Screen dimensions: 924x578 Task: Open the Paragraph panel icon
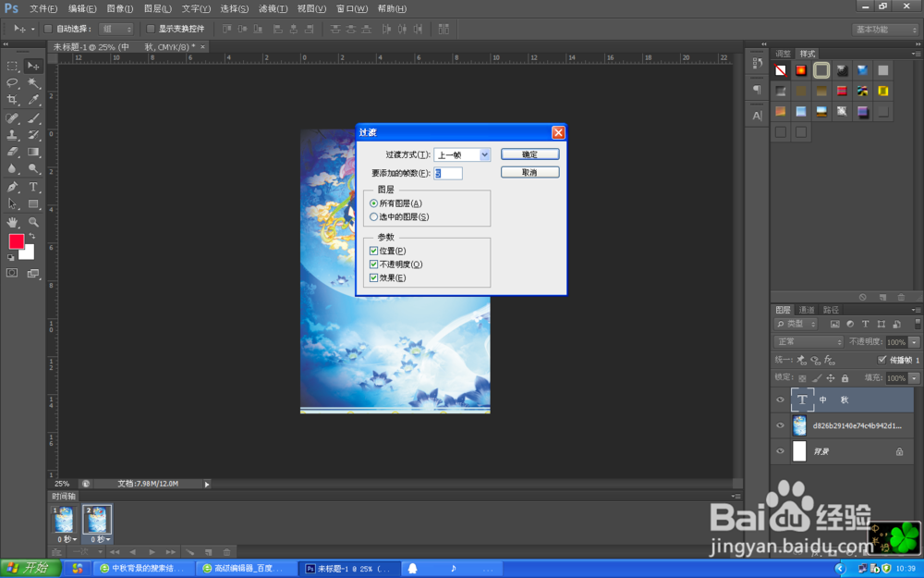[x=758, y=90]
